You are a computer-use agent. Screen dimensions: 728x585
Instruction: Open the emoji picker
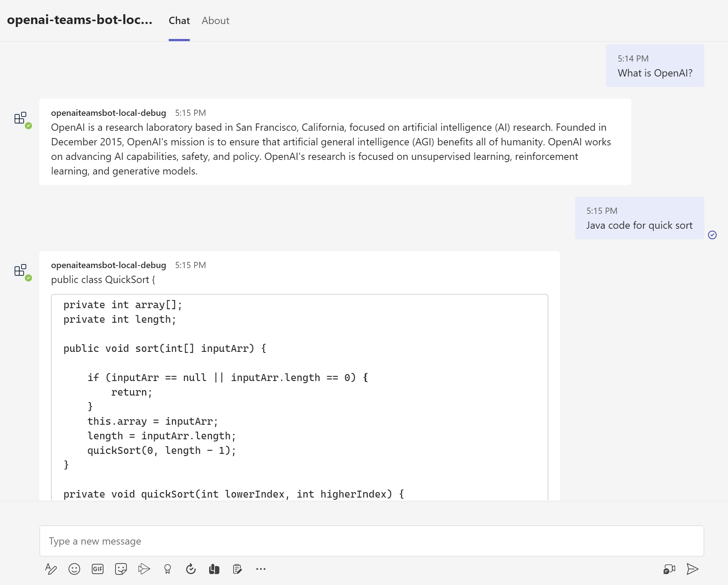[74, 569]
